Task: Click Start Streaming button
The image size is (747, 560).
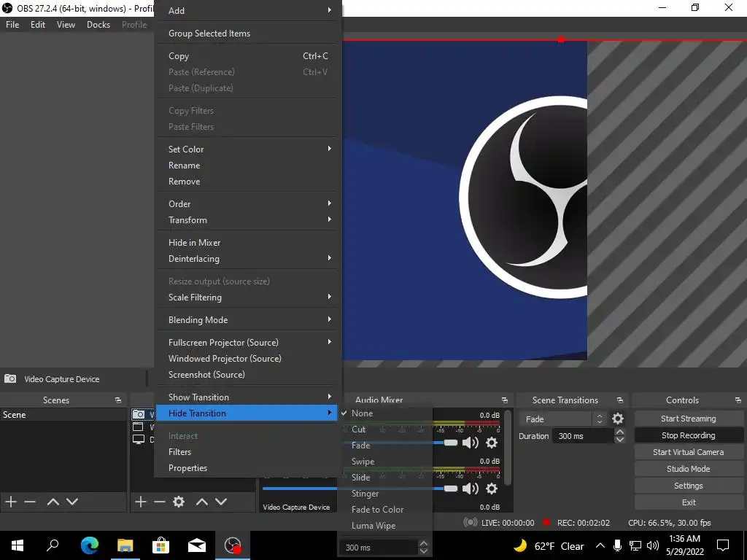Action: [x=689, y=419]
